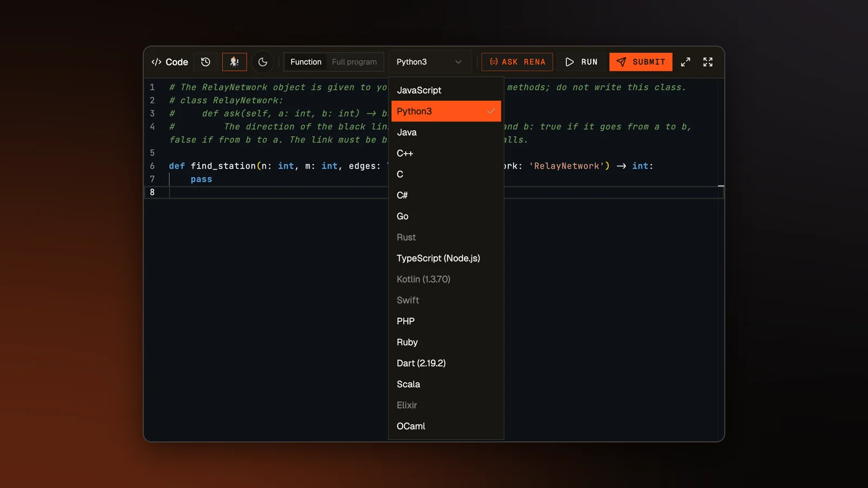Image resolution: width=868 pixels, height=488 pixels.
Task: Click the '# class RelayNetwork:' comment line
Action: pos(226,100)
